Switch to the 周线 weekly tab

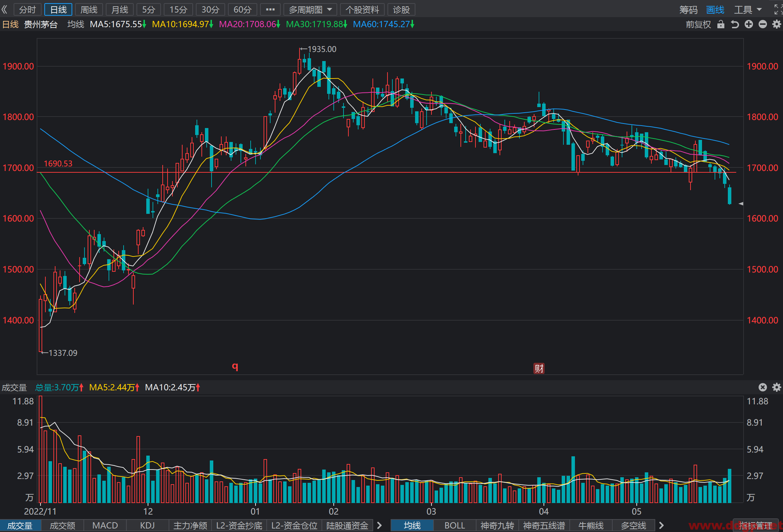tap(89, 9)
